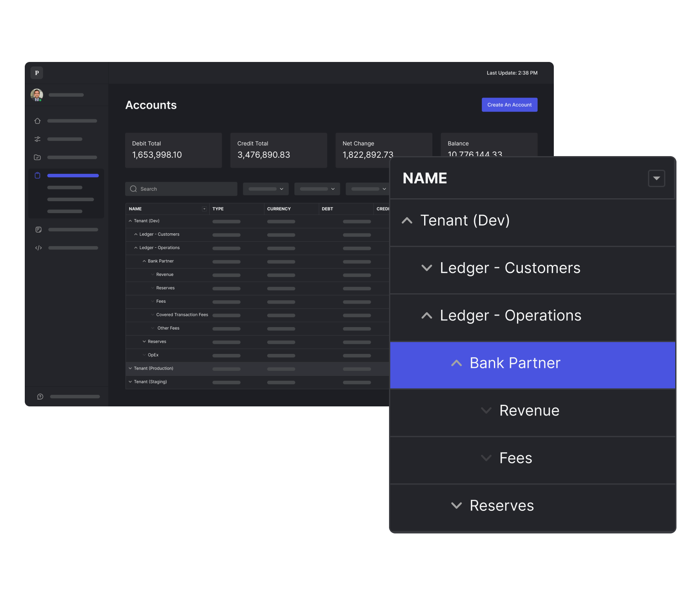Select the folder checkmark icon in sidebar

38,157
